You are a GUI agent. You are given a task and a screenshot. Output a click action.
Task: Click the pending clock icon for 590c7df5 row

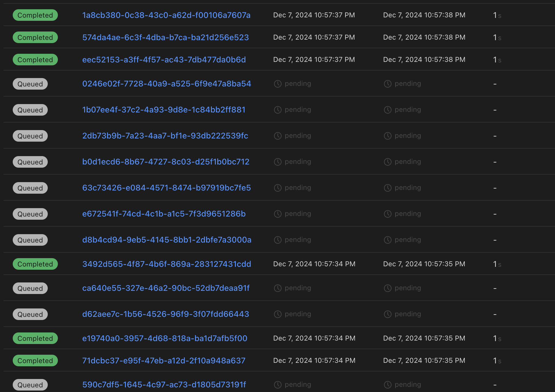[278, 384]
